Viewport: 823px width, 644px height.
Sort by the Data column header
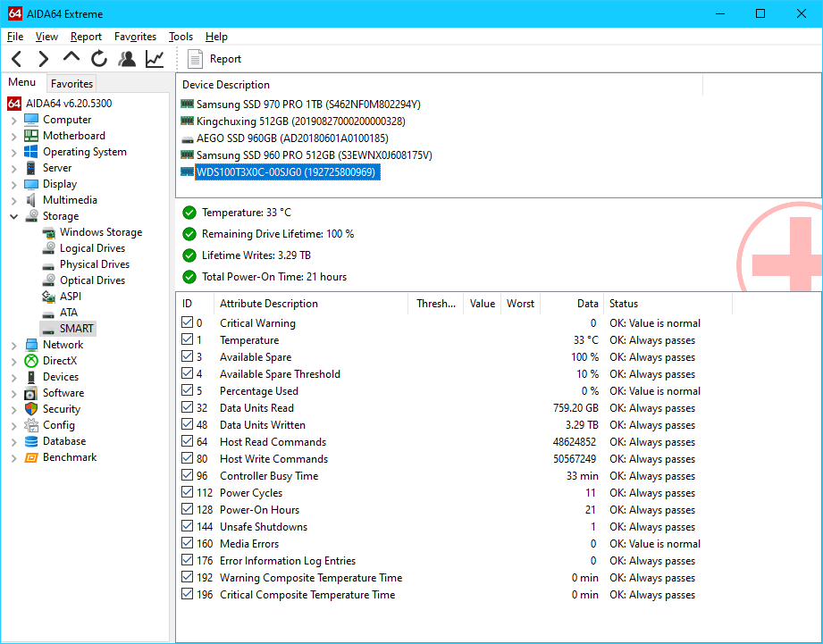pos(572,304)
